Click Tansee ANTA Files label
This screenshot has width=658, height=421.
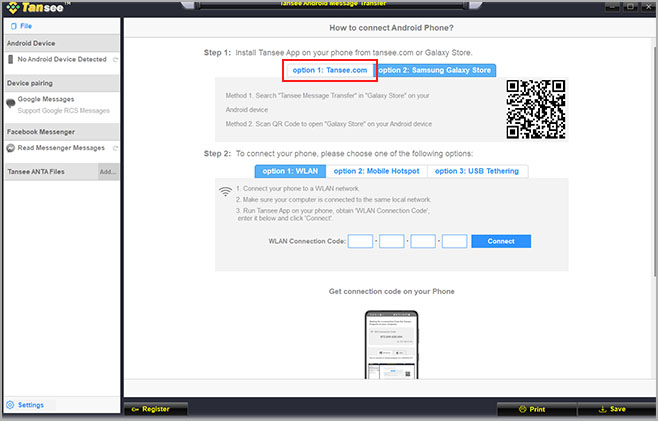point(36,172)
